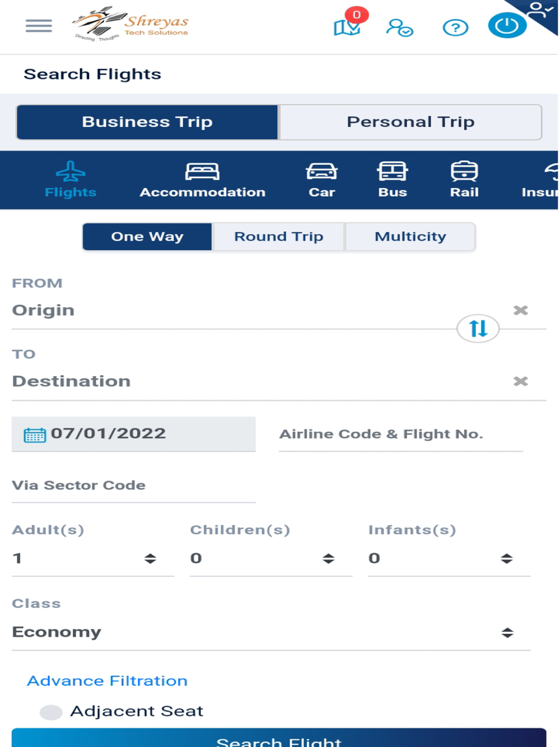Toggle the Adjacent Seat switch
This screenshot has width=560, height=747.
coord(51,712)
